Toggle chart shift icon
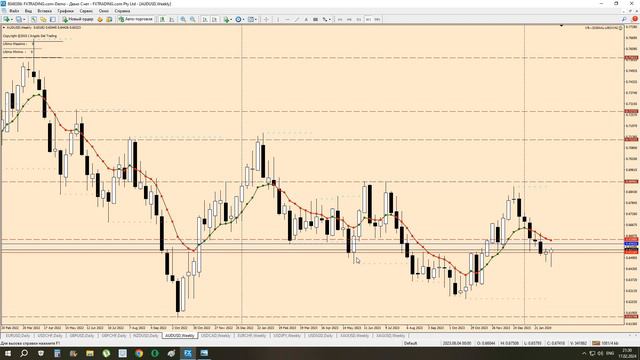Image resolution: width=640 pixels, height=360 pixels. pyautogui.click(x=214, y=19)
